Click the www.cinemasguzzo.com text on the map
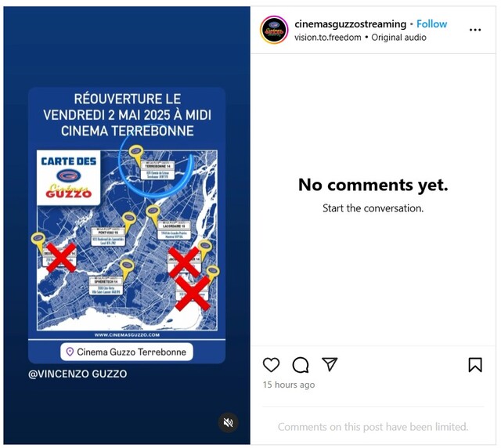The height and width of the screenshot is (448, 501). (x=127, y=334)
